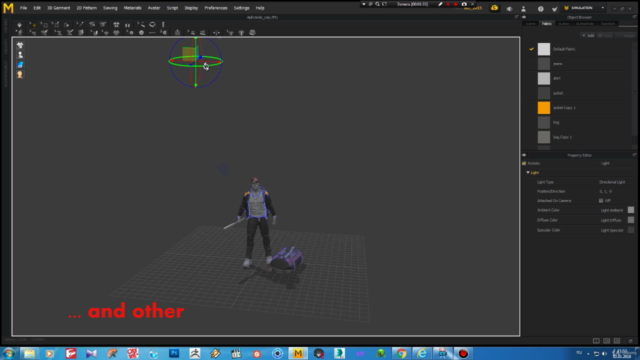
Task: Click the Assign fabric button
Action: click(625, 36)
